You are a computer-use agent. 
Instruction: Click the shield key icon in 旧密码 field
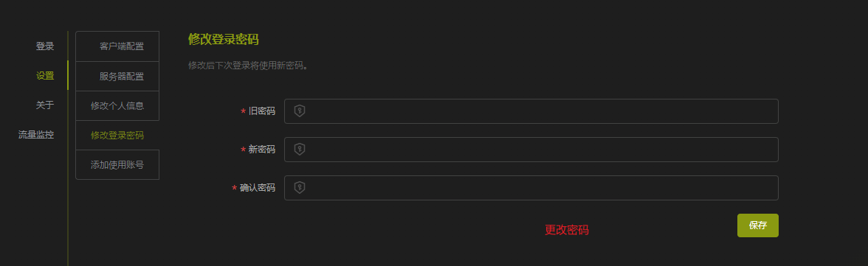click(x=300, y=111)
